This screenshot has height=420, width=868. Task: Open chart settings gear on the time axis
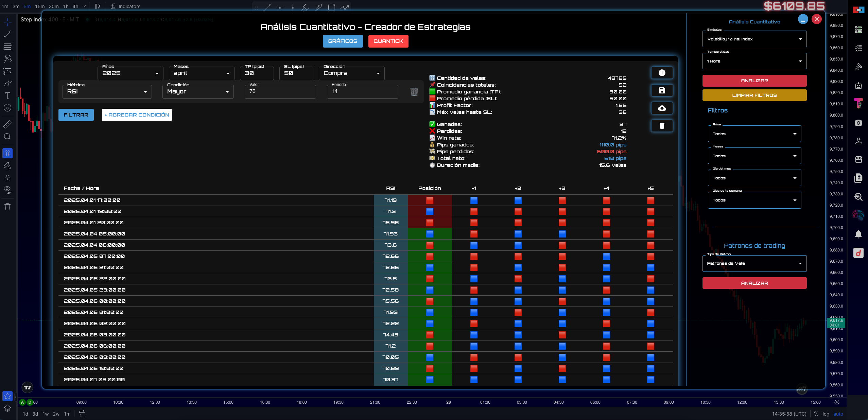(837, 402)
